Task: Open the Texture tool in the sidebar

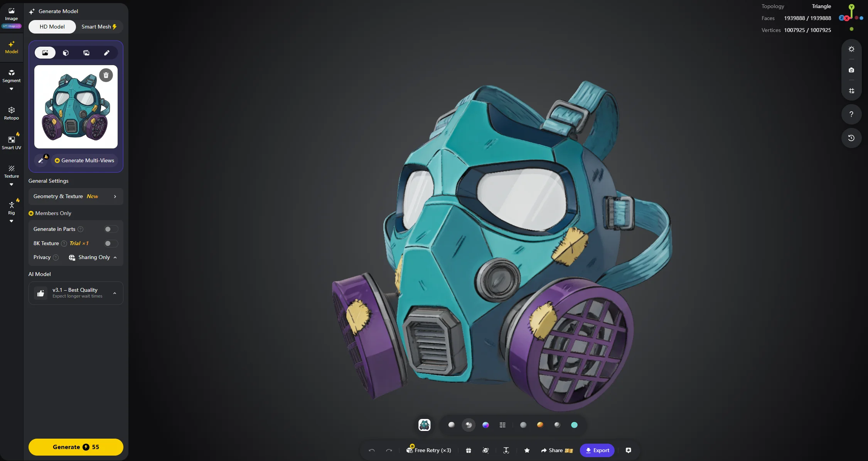Action: [x=12, y=172]
